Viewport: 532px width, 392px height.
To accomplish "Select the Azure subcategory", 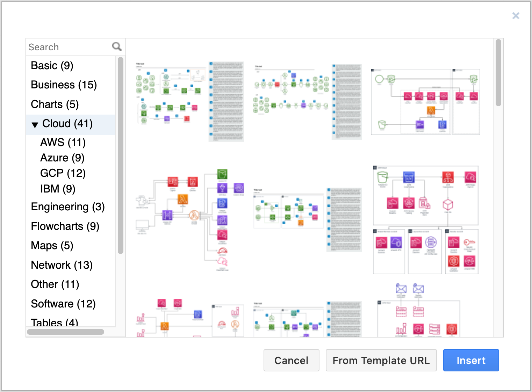I will (62, 158).
